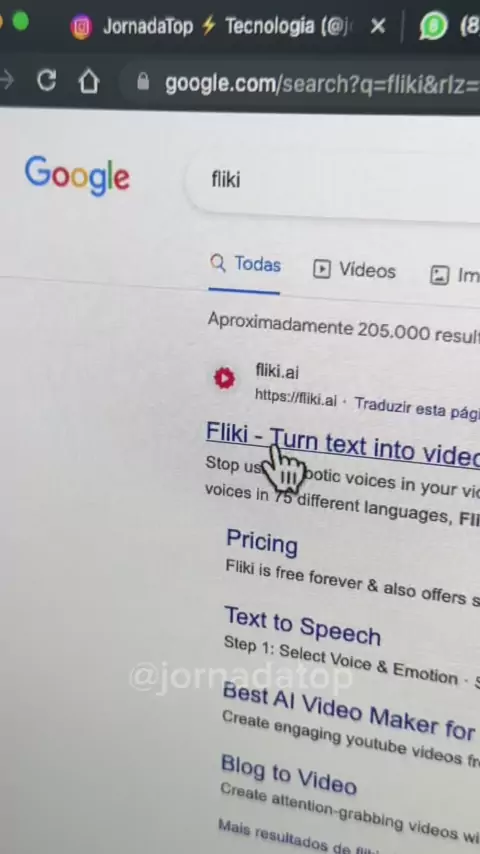The image size is (480, 854).
Task: Click the Google logo
Action: click(x=77, y=176)
